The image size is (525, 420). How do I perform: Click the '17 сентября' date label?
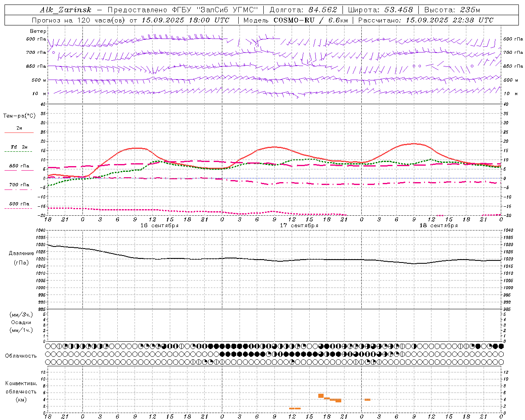[299, 226]
